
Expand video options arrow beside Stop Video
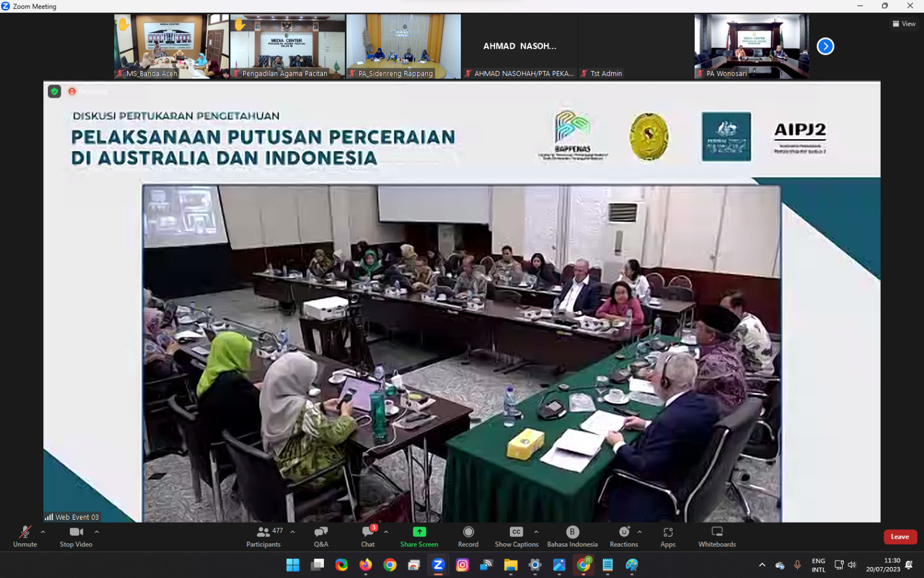pyautogui.click(x=96, y=532)
